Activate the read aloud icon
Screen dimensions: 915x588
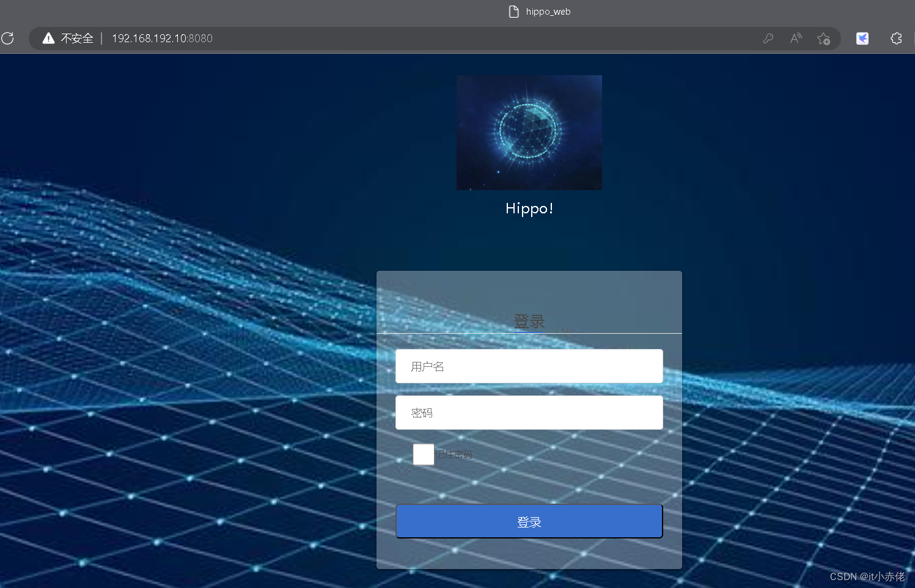796,39
